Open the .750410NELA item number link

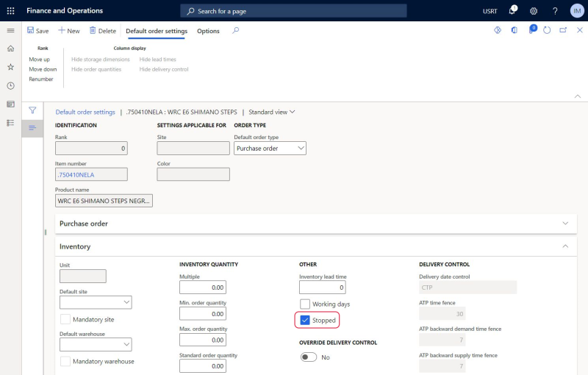[x=76, y=175]
